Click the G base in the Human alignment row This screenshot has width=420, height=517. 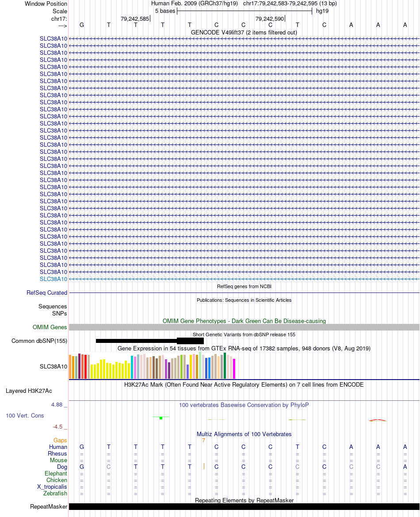(82, 447)
